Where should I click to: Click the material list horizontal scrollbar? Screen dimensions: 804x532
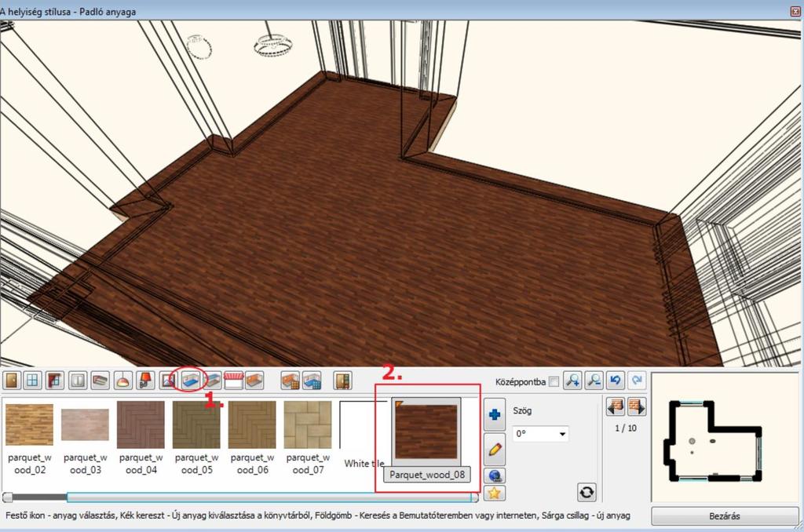tap(240, 497)
